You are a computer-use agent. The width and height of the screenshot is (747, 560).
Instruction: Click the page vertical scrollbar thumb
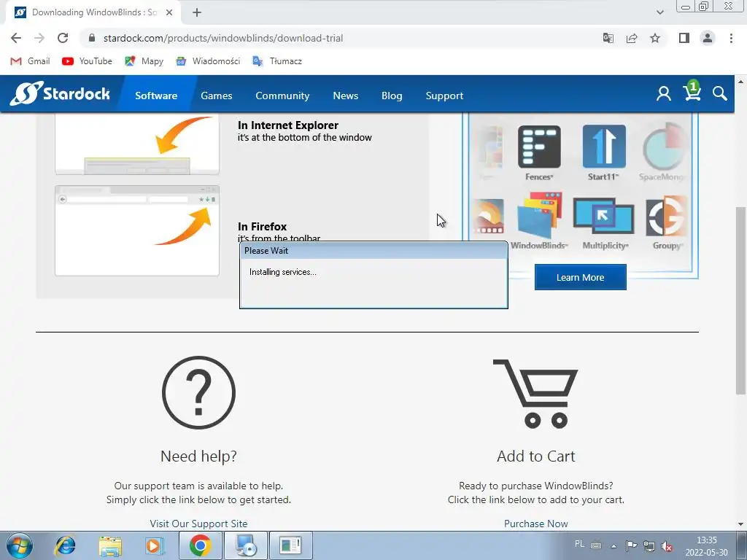(x=740, y=300)
